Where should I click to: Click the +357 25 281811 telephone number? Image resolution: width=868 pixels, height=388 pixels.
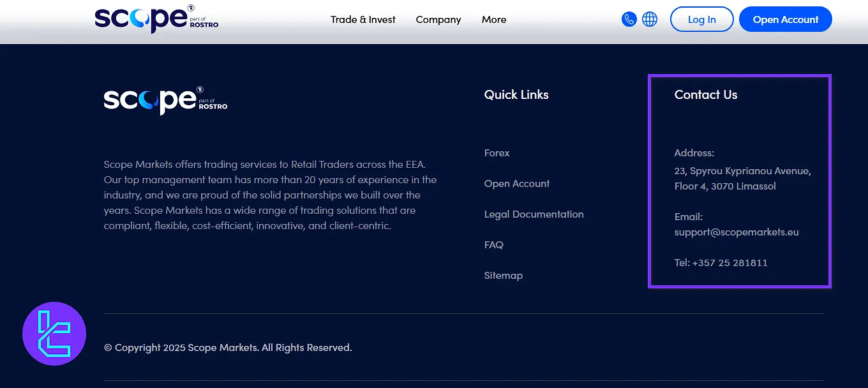[730, 263]
